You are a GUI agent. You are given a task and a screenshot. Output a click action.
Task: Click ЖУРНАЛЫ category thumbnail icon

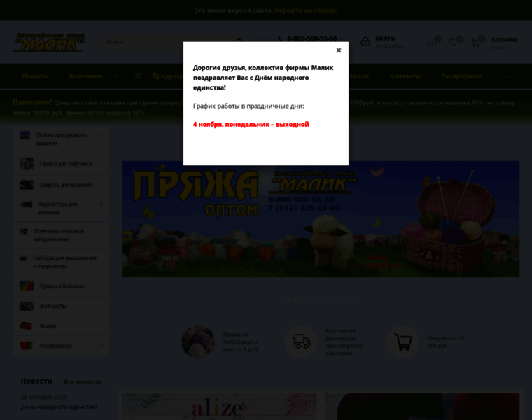point(27,306)
